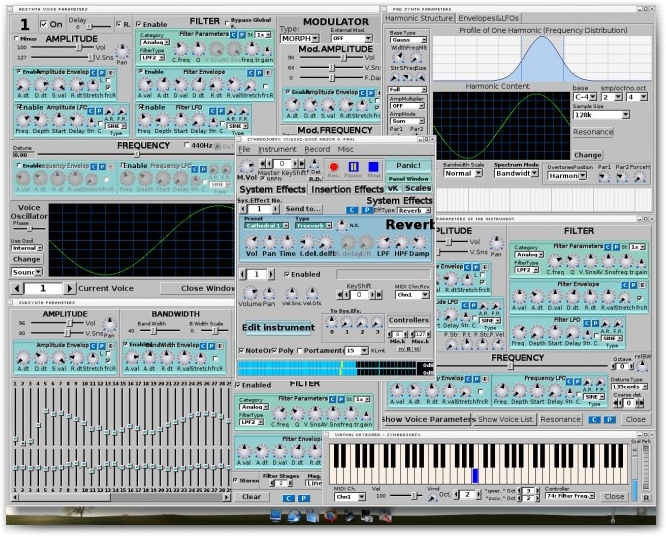Click the virtual keyboard Vrnd knob
Viewport: 666px width, 536px height.
pyautogui.click(x=432, y=497)
